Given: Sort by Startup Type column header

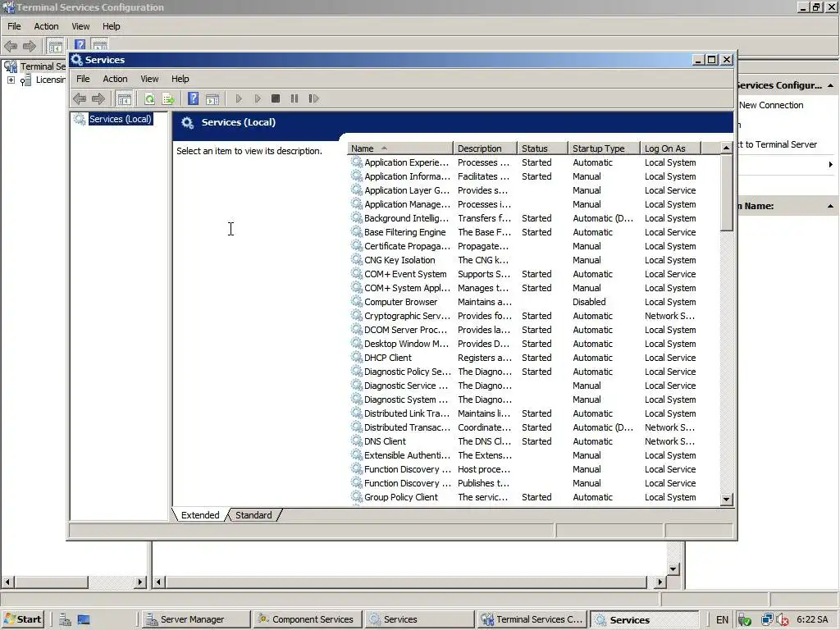Looking at the screenshot, I should tap(605, 148).
